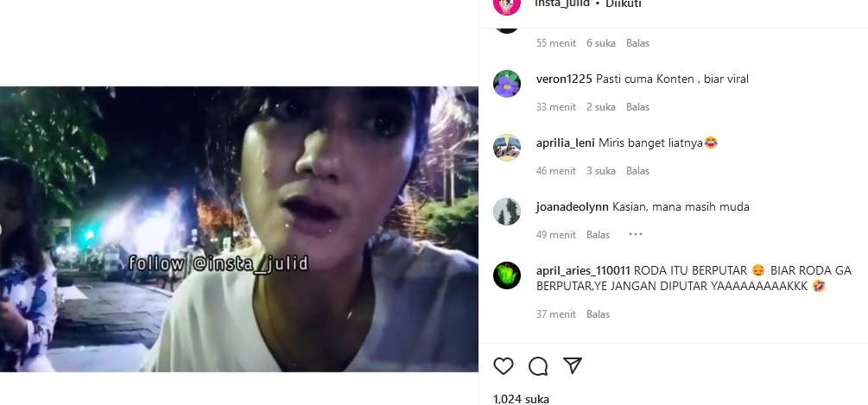Reply to aprilia_leni's comment
The height and width of the screenshot is (405, 868).
(x=637, y=171)
